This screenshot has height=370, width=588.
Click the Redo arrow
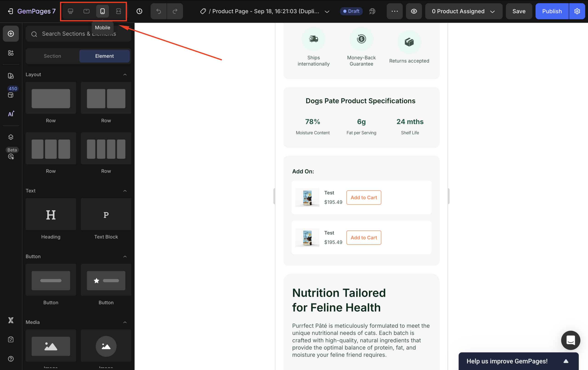[x=175, y=11]
